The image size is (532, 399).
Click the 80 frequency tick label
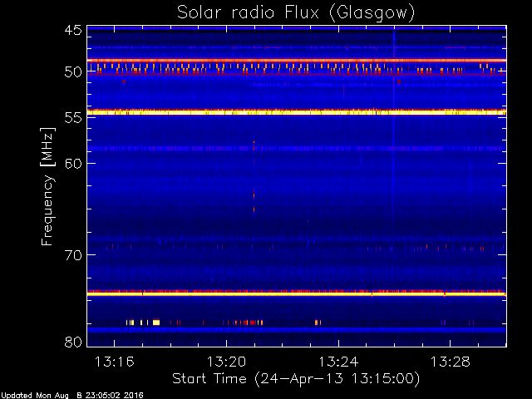click(x=73, y=342)
